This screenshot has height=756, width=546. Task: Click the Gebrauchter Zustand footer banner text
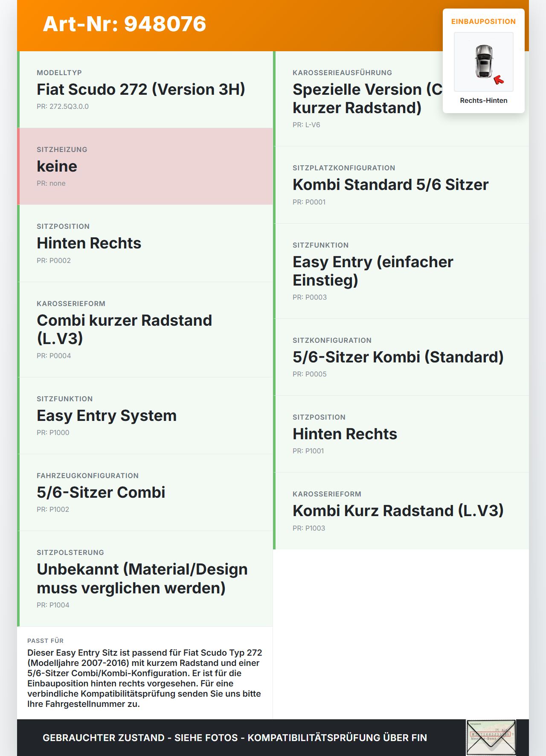point(235,738)
